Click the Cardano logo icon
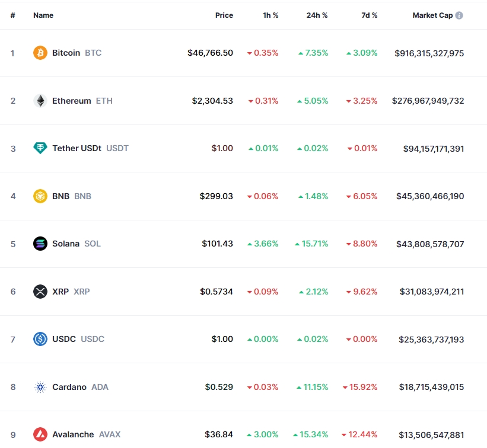 (40, 387)
